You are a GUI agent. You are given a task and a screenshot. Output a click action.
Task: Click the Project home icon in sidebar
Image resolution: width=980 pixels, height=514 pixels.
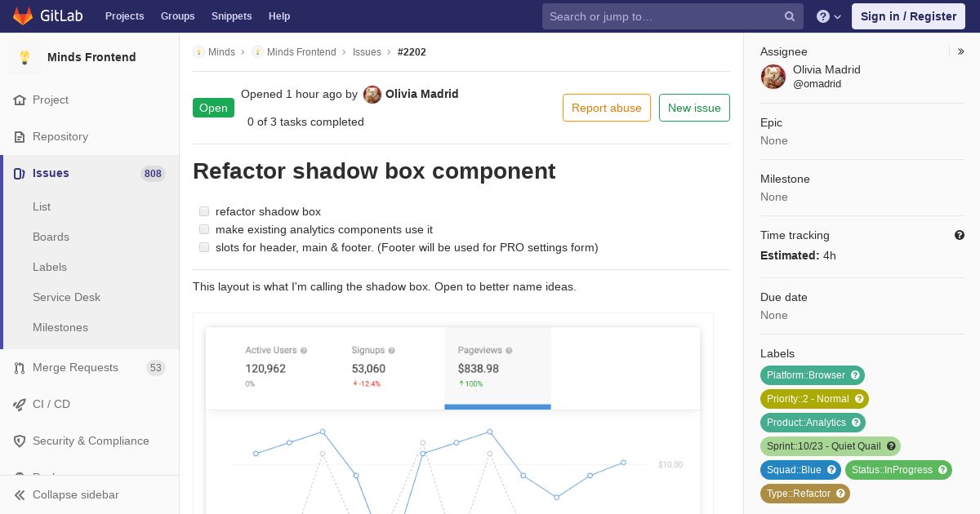20,100
